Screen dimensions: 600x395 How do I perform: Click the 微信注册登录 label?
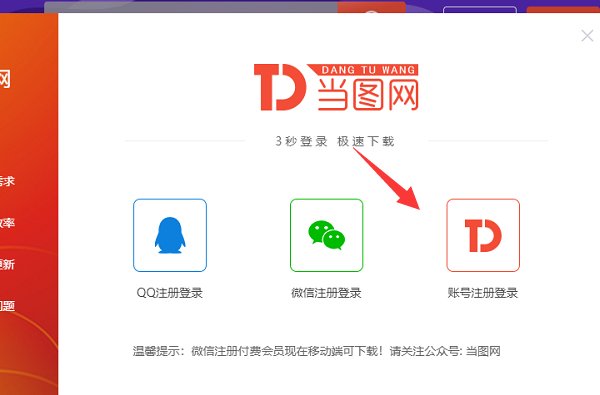pos(326,293)
